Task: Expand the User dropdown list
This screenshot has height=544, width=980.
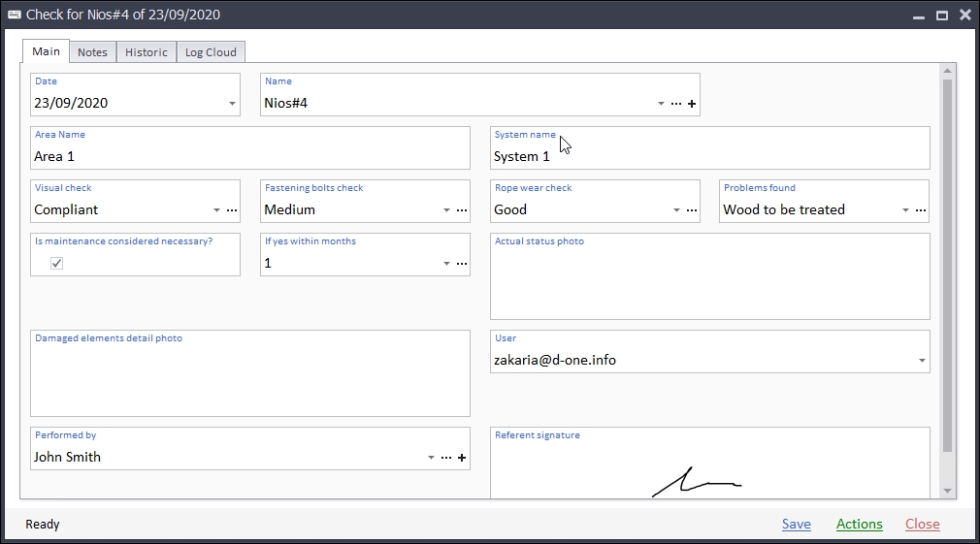Action: (x=921, y=361)
